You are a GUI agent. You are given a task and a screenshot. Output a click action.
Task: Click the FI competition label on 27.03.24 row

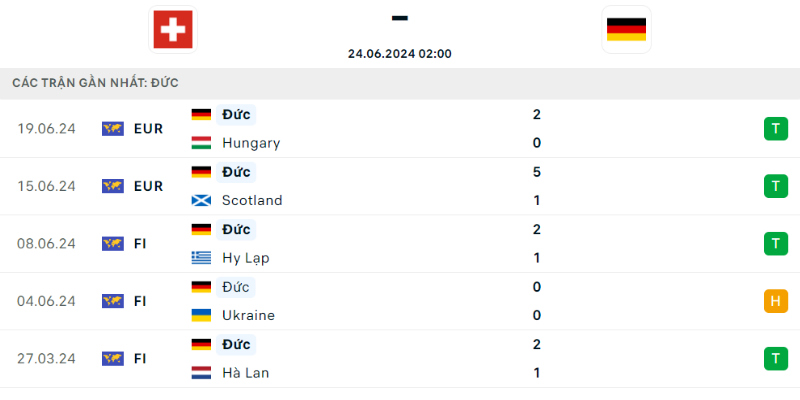(140, 359)
